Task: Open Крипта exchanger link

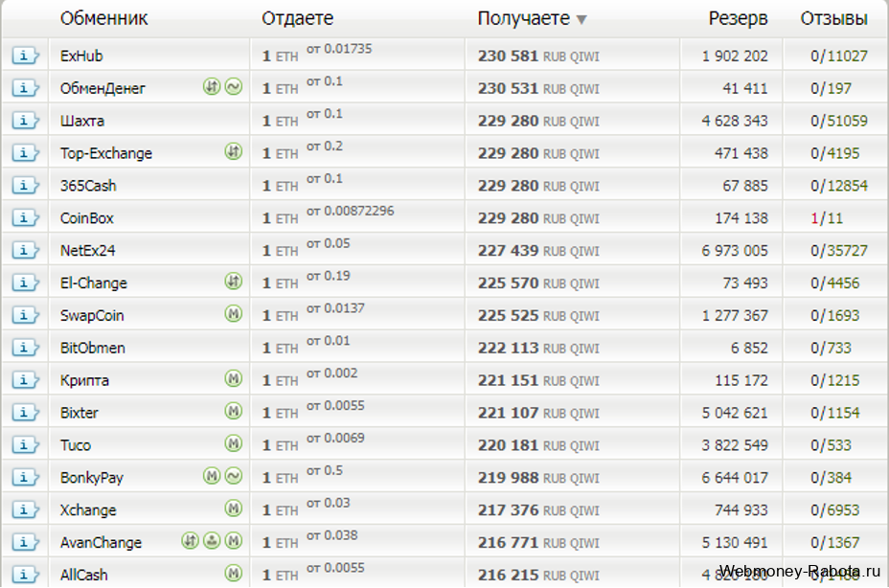Action: click(84, 380)
